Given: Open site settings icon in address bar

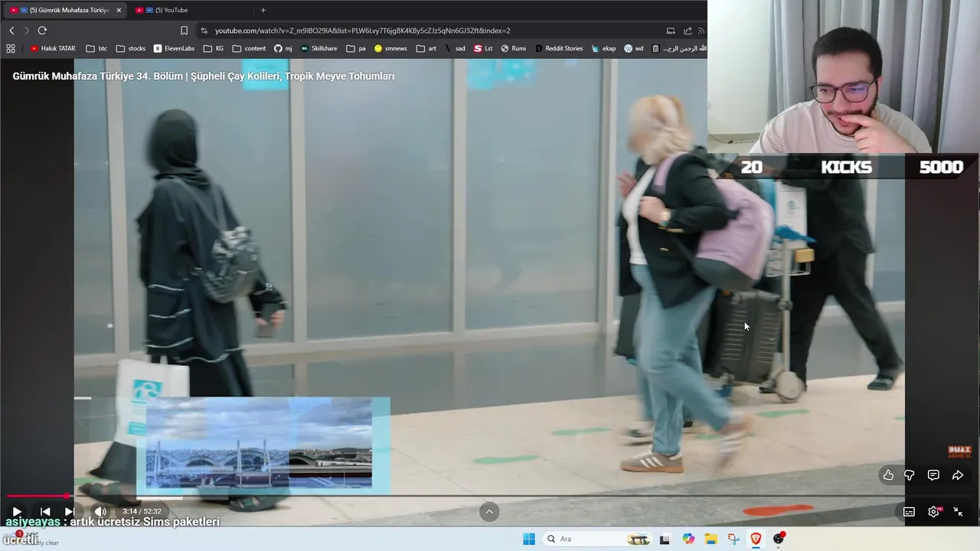Looking at the screenshot, I should click(204, 31).
